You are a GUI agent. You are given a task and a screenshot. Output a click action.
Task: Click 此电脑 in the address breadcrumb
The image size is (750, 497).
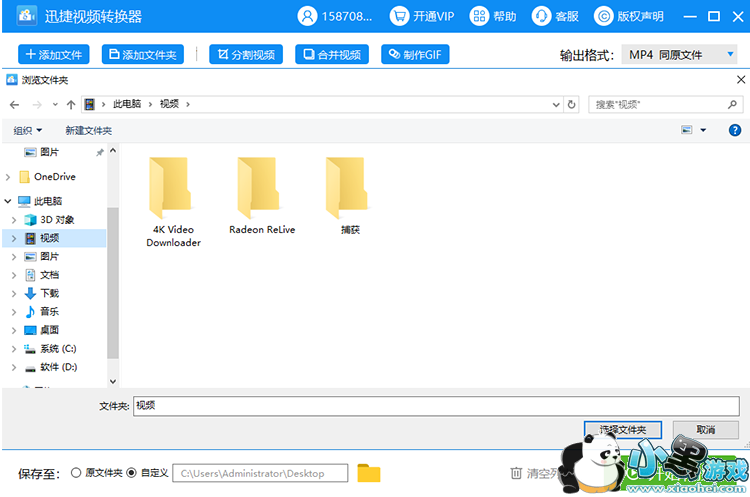click(x=127, y=104)
